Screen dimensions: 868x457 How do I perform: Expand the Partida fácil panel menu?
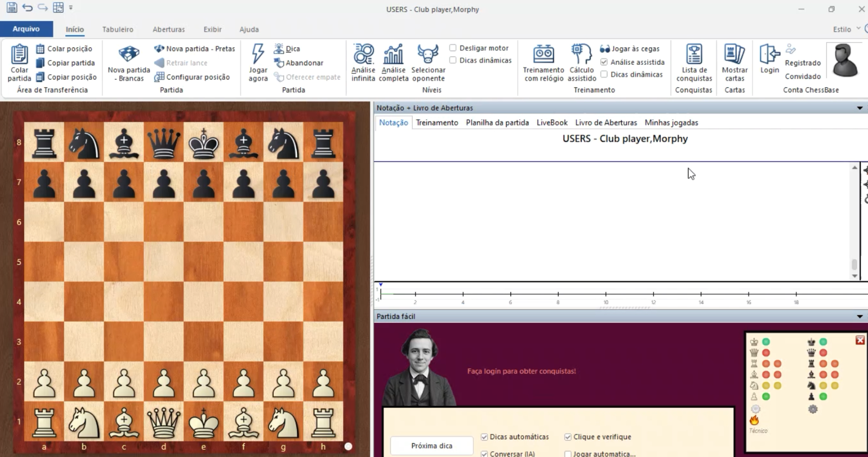coord(860,317)
